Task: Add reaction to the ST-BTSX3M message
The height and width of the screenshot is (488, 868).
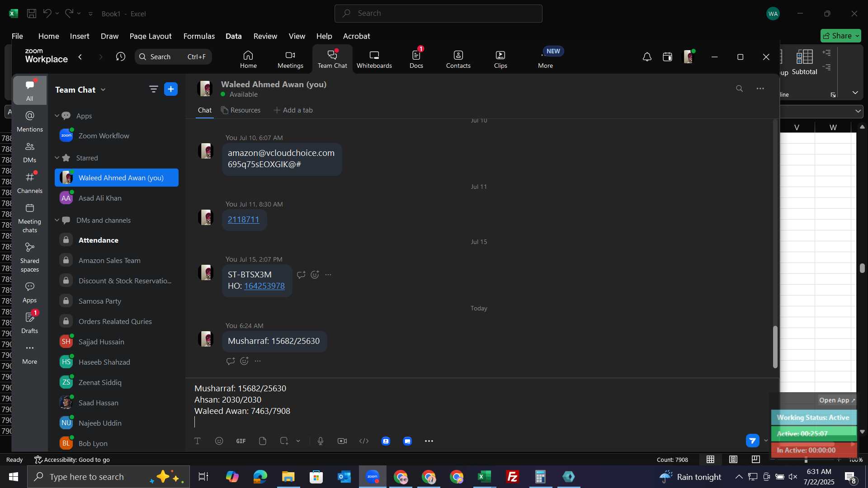Action: 315,274
